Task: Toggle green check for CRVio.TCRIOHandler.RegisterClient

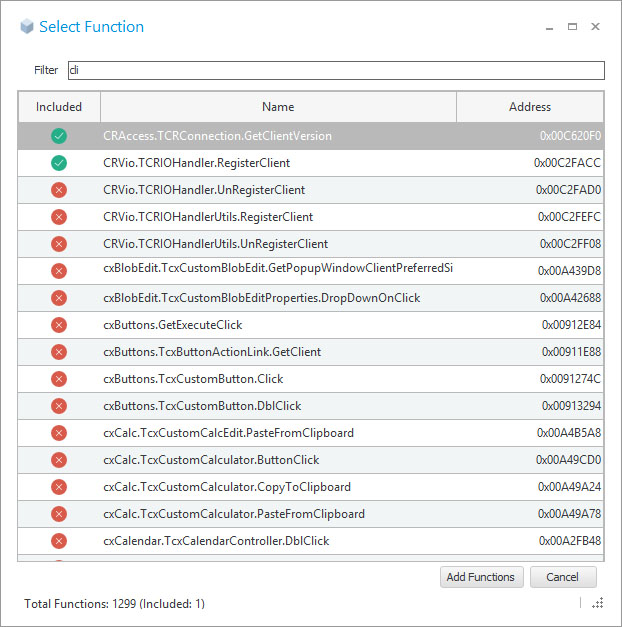Action: point(59,163)
